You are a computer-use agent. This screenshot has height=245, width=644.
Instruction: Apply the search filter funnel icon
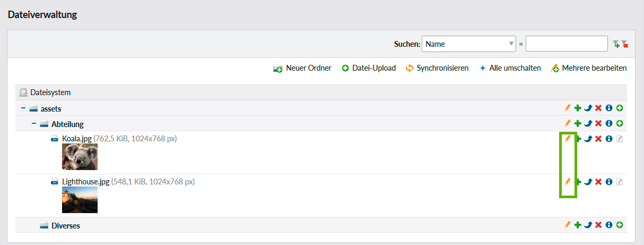point(615,44)
